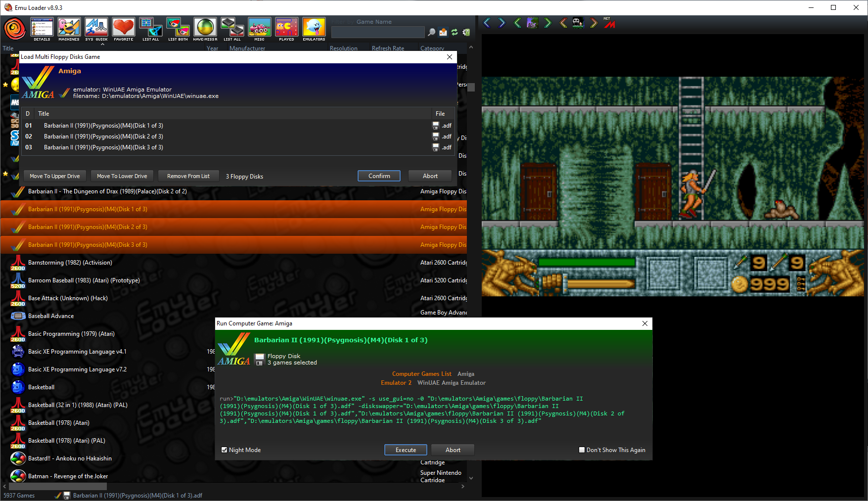
Task: Select the Have-Miss R ball icon
Action: [205, 29]
